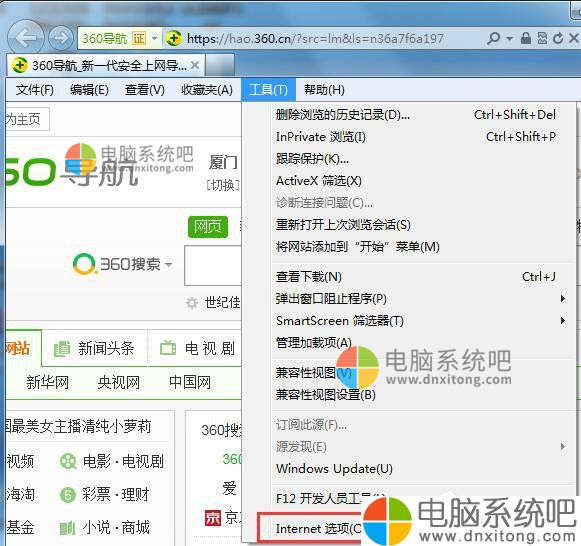Click the 最美女主播清纯小萝莉 headline

point(79,427)
